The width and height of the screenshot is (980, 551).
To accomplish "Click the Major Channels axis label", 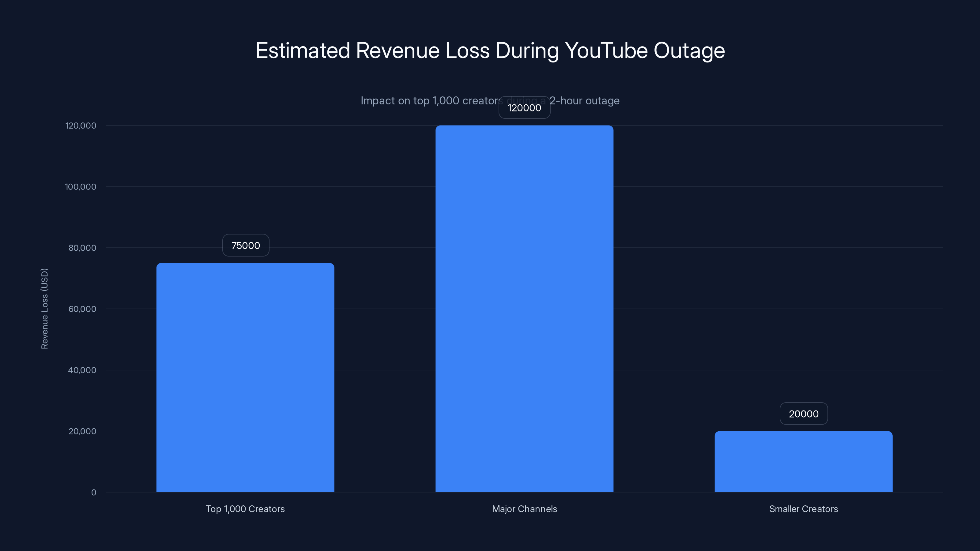I will (524, 509).
